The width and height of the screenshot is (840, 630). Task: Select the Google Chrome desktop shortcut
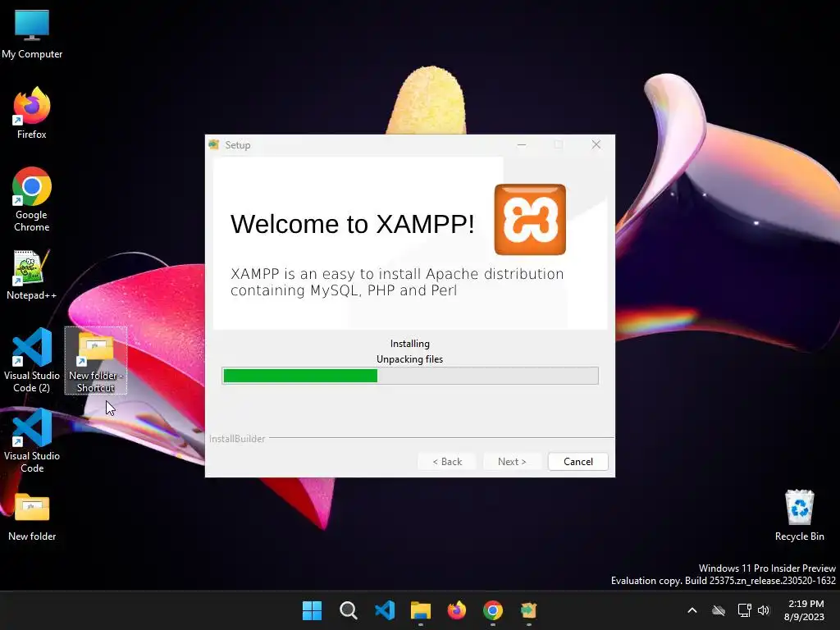(32, 199)
